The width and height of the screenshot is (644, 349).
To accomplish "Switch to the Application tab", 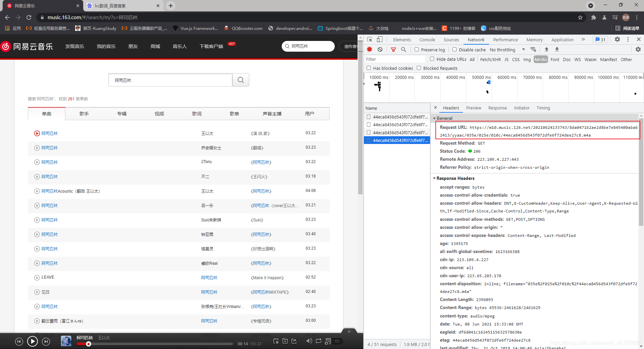I will [x=562, y=40].
